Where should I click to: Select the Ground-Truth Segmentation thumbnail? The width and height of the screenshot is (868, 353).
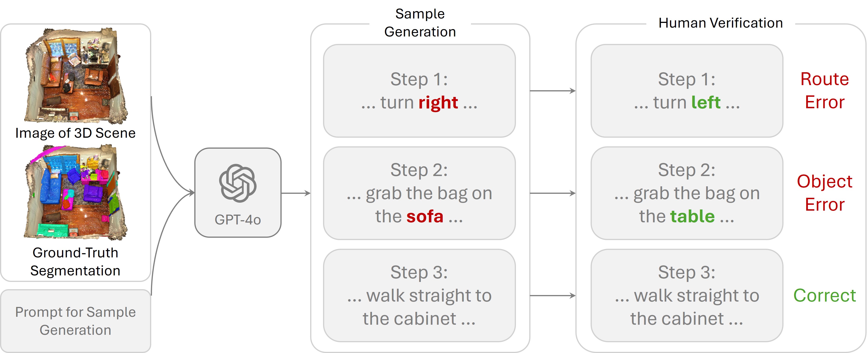tap(76, 192)
